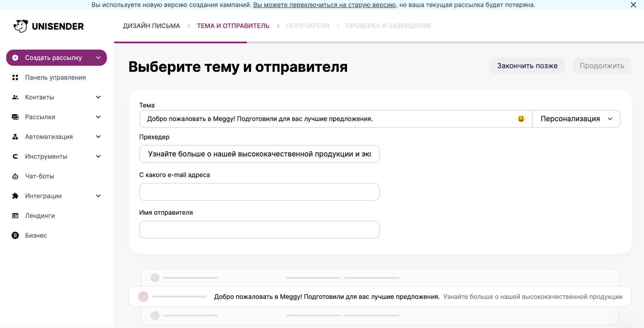Click the Имя отправителя input field

(x=260, y=230)
